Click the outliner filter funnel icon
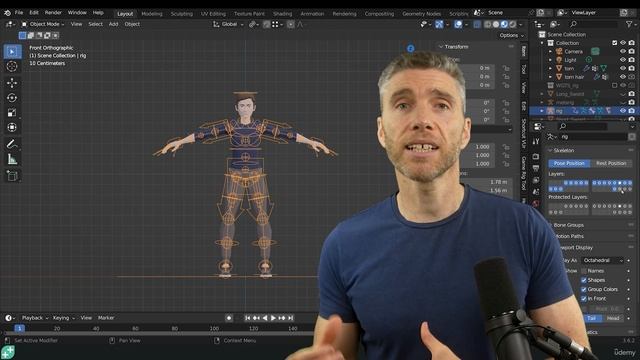The height and width of the screenshot is (360, 640). pyautogui.click(x=629, y=24)
